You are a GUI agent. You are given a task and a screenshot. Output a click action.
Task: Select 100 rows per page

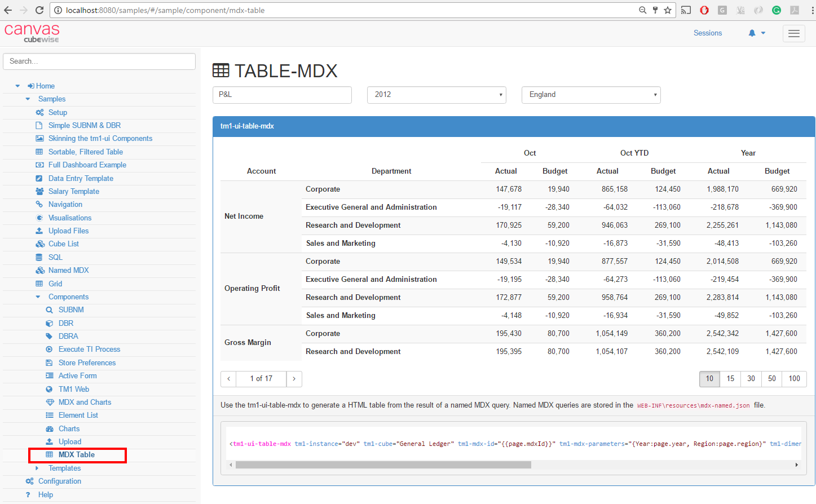794,379
